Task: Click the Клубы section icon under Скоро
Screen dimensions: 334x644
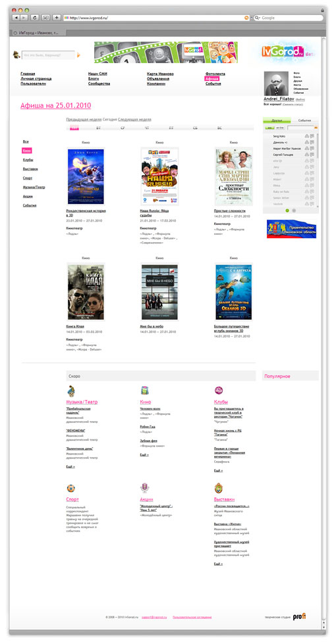Action: pos(219,390)
